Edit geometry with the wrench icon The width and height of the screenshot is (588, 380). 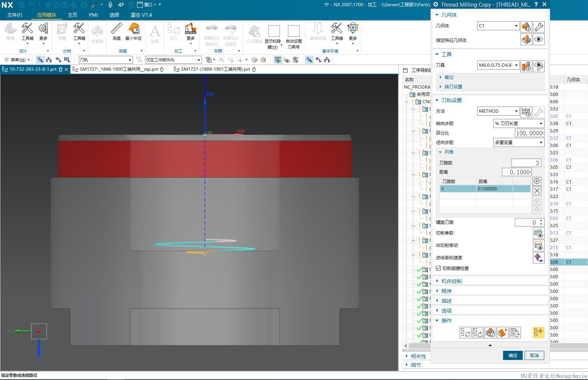[539, 27]
